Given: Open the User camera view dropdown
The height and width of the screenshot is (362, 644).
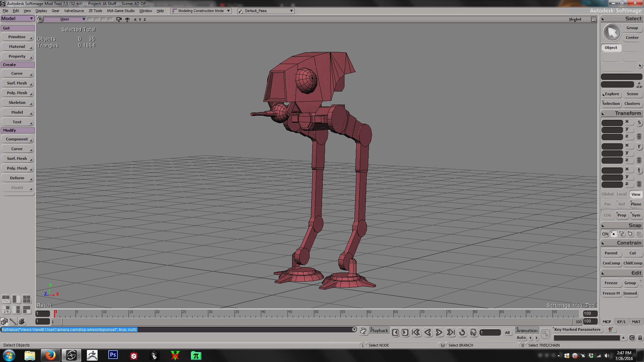Looking at the screenshot, I should (65, 19).
